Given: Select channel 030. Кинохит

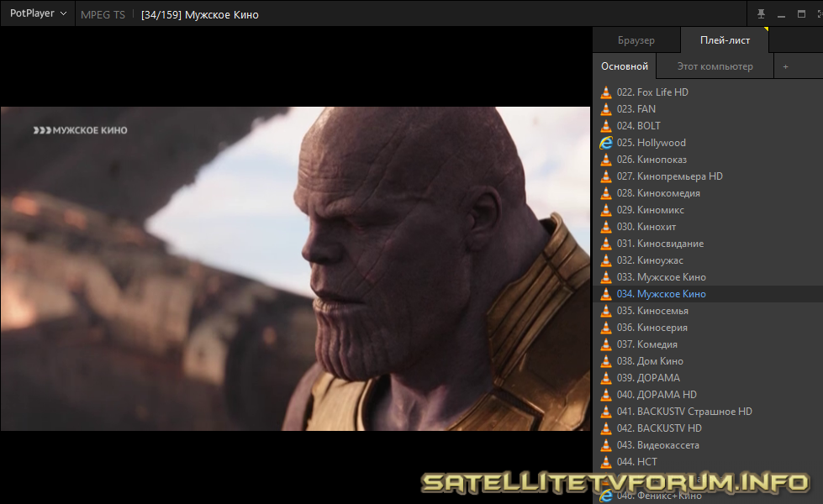Looking at the screenshot, I should 646,227.
